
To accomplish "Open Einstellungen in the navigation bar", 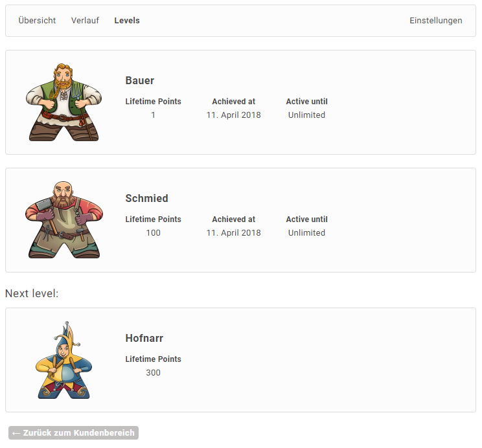I will point(435,21).
